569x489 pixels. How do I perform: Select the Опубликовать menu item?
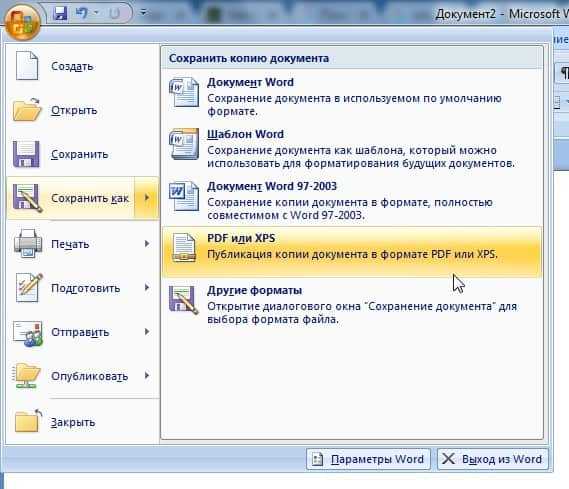(x=82, y=376)
